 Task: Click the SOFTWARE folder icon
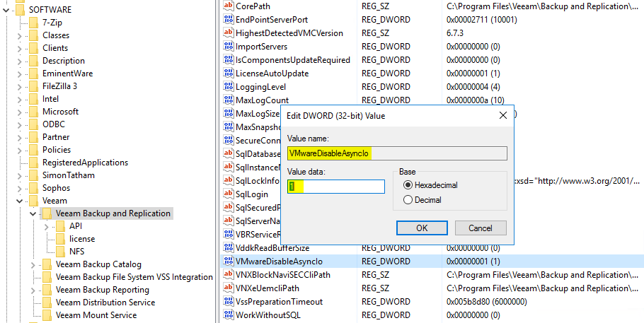point(20,10)
